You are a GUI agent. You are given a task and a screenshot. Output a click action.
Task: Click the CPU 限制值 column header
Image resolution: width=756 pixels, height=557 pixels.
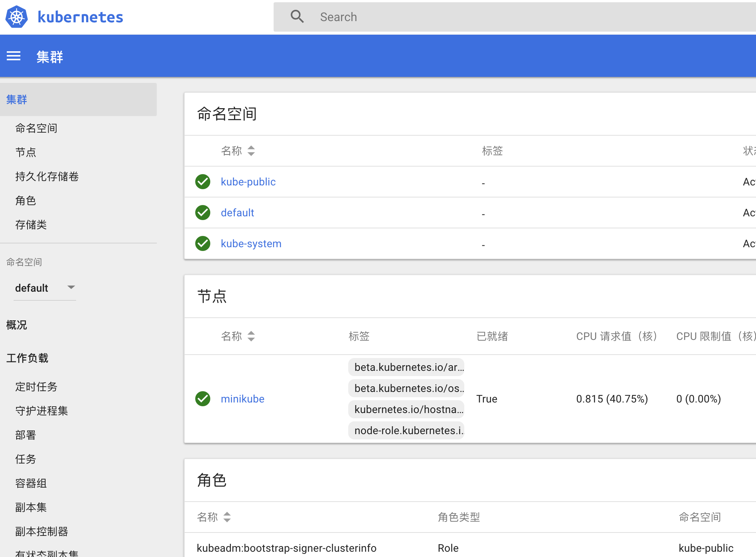pyautogui.click(x=716, y=336)
